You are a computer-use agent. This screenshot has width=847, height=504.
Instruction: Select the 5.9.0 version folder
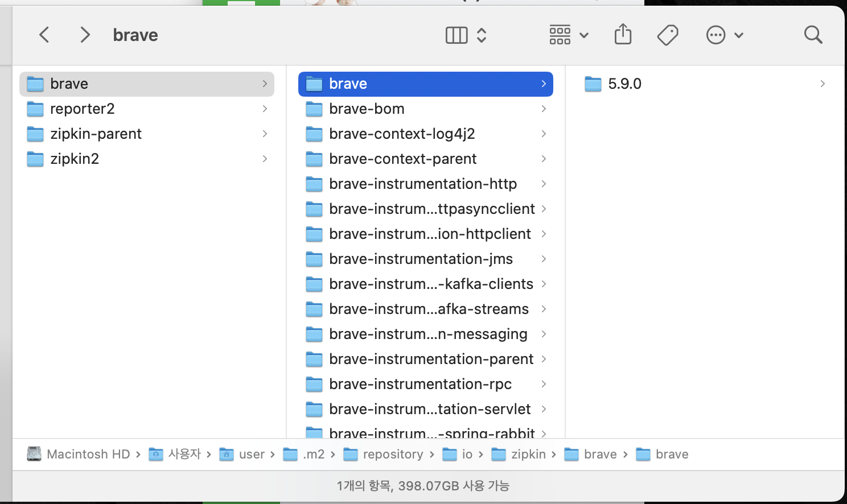[705, 84]
